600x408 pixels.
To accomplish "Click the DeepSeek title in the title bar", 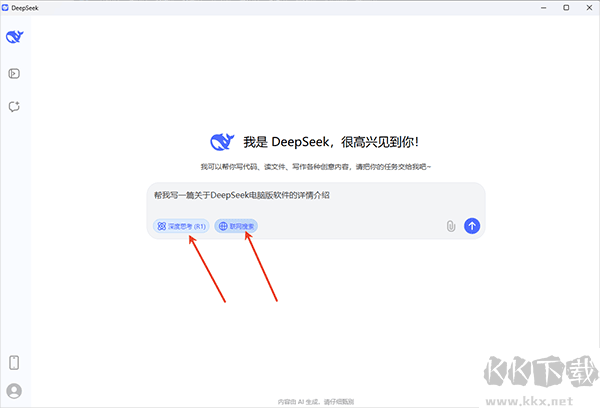I will tap(25, 8).
